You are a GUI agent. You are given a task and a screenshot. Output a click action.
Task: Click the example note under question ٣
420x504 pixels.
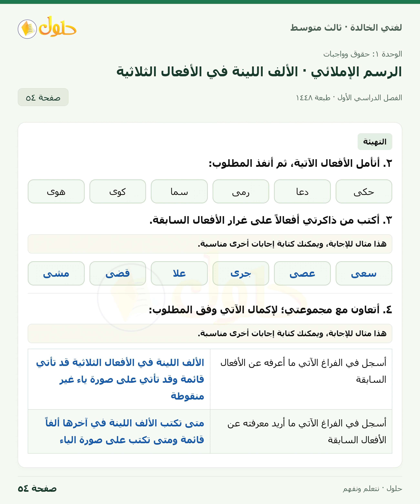pyautogui.click(x=210, y=244)
